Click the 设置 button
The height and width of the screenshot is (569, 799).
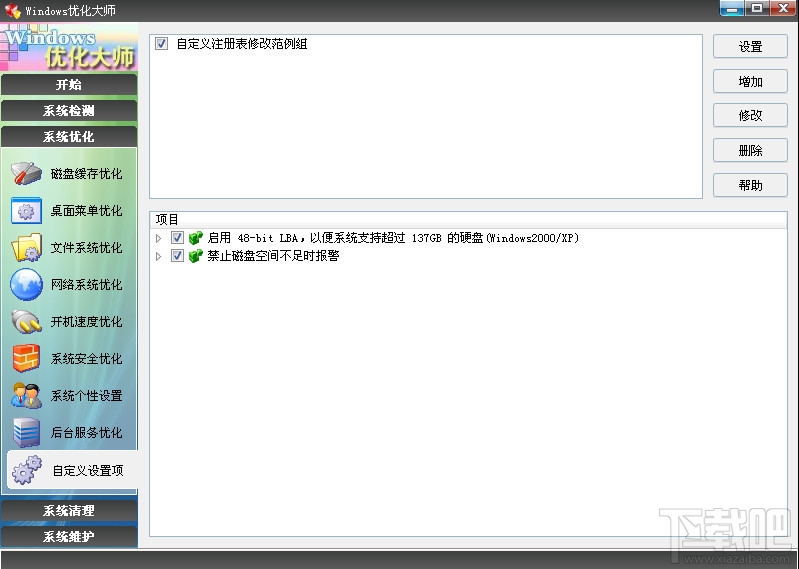(x=750, y=47)
